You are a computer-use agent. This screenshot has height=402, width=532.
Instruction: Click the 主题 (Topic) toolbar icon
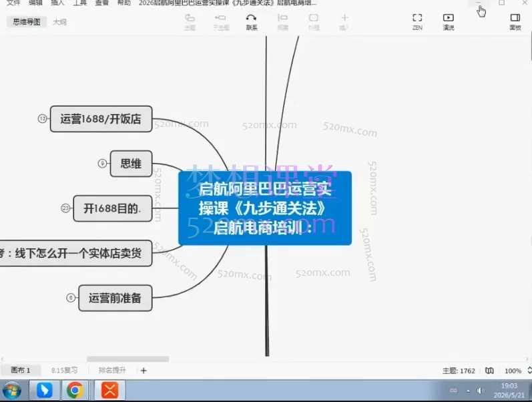coord(190,22)
